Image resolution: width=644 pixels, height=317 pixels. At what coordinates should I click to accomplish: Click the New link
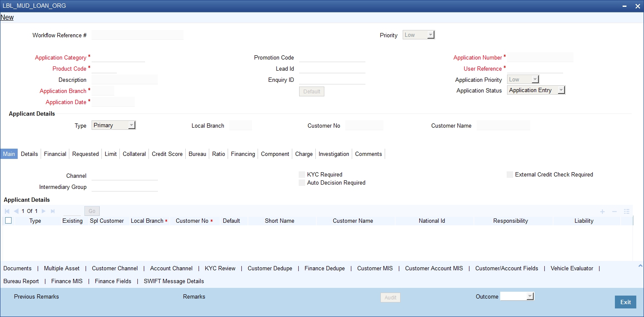click(7, 18)
